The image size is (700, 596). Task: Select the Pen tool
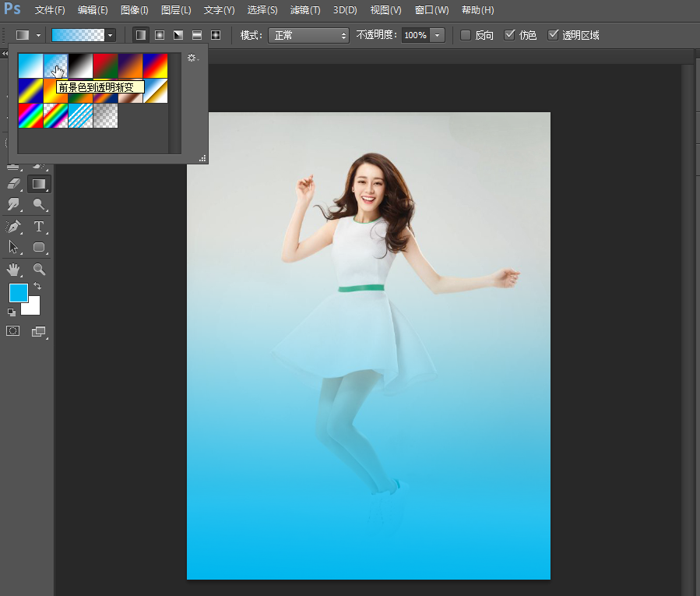pyautogui.click(x=14, y=226)
